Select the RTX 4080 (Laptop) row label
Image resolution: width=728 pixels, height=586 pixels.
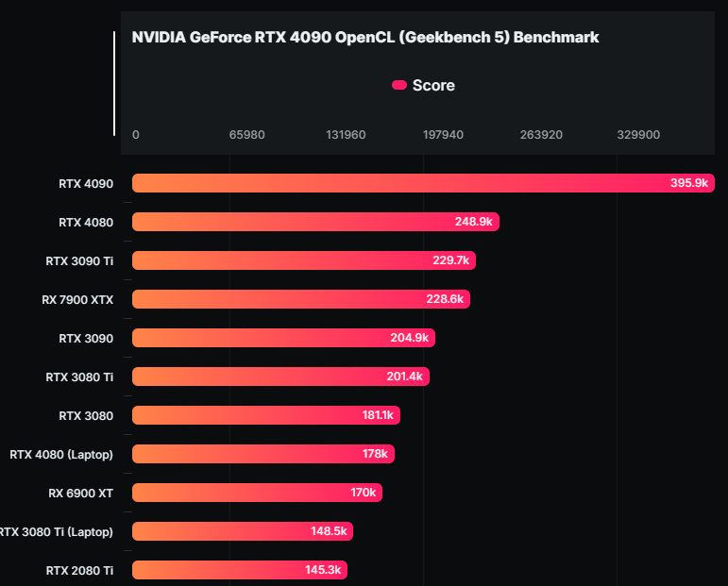61,454
